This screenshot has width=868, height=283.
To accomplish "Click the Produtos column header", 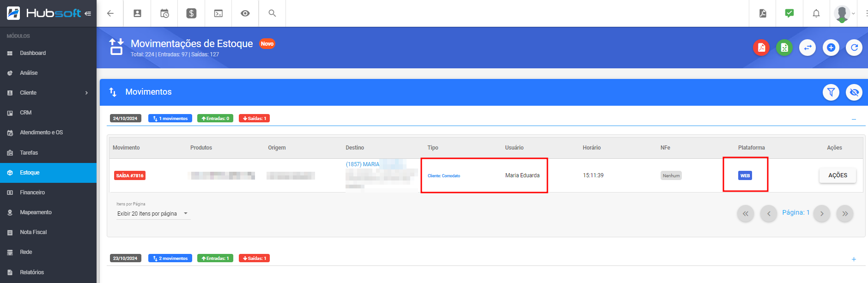I will pyautogui.click(x=201, y=148).
